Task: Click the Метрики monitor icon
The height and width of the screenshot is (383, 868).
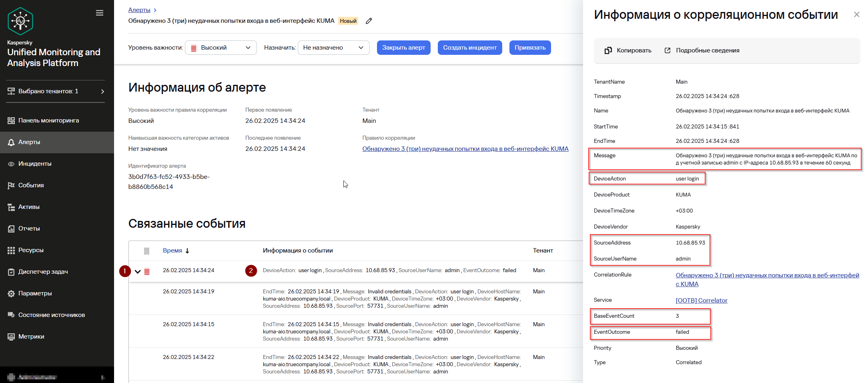Action: (11, 337)
